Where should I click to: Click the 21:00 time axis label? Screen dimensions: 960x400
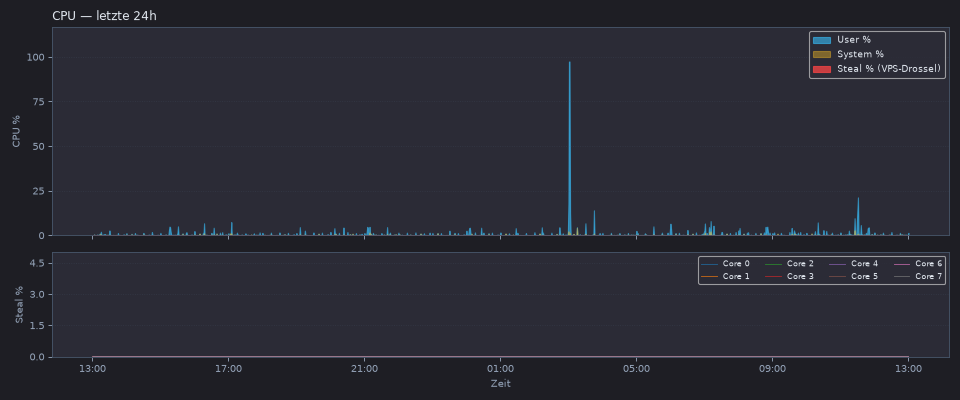tap(364, 369)
